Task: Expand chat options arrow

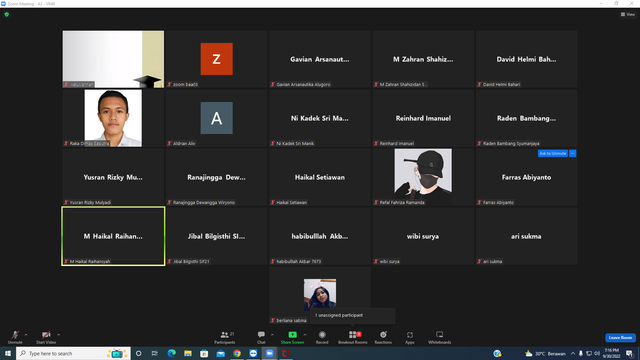Action: pyautogui.click(x=272, y=335)
